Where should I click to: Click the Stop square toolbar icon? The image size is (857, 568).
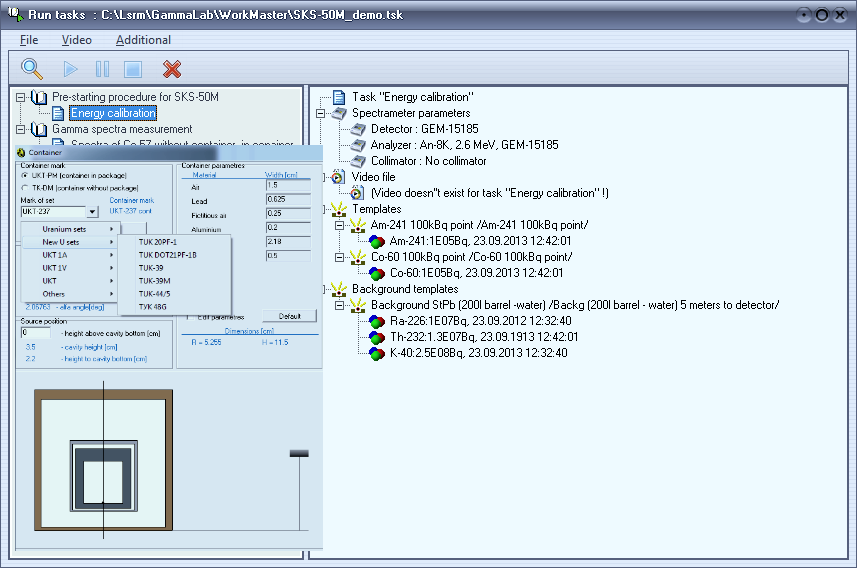[133, 69]
